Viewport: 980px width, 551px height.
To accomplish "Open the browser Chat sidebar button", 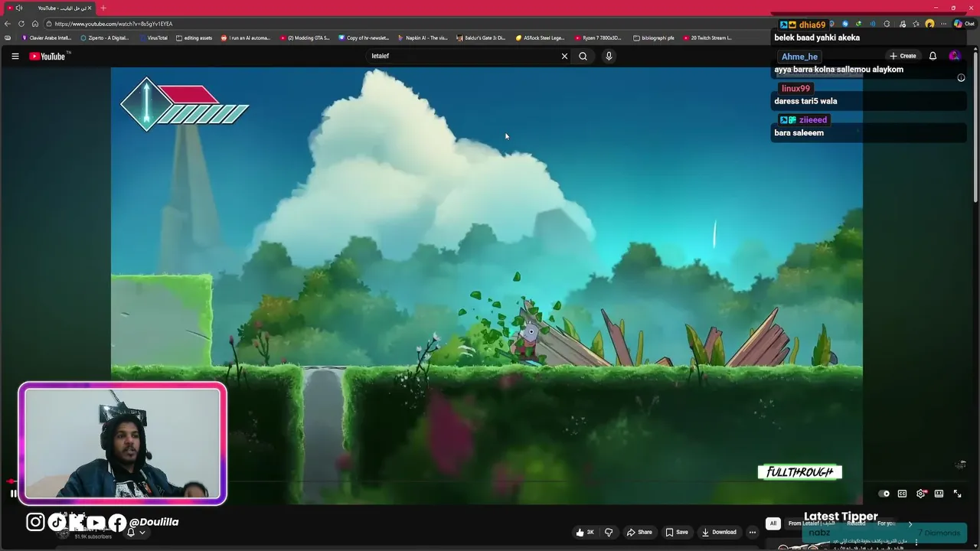I will point(964,24).
